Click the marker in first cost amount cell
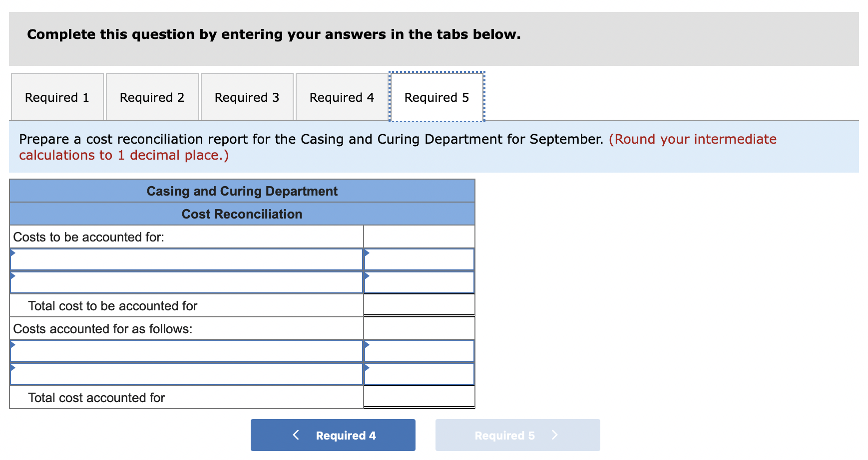868x460 pixels. (368, 253)
